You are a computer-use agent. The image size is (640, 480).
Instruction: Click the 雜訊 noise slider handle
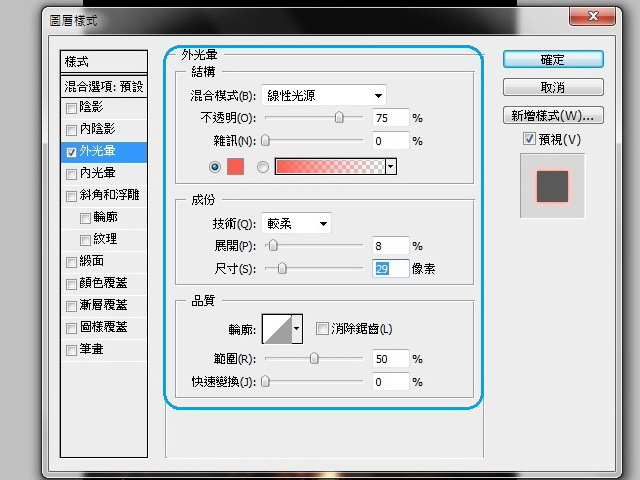coord(265,140)
